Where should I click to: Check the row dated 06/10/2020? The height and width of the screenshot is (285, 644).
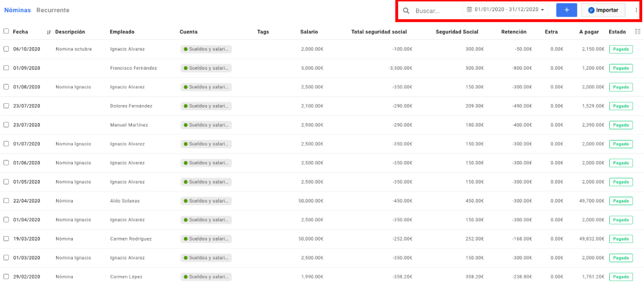[x=6, y=49]
